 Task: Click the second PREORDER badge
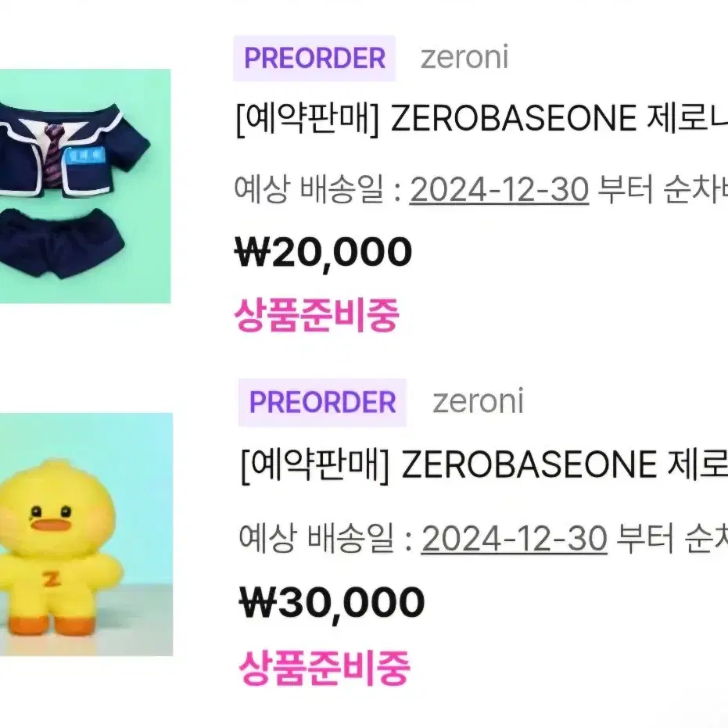point(322,402)
